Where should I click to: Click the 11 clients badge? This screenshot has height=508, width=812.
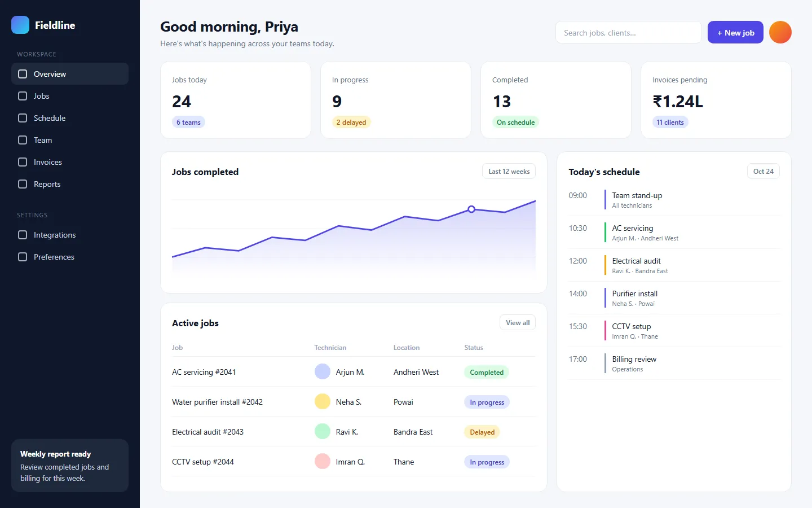coord(670,122)
